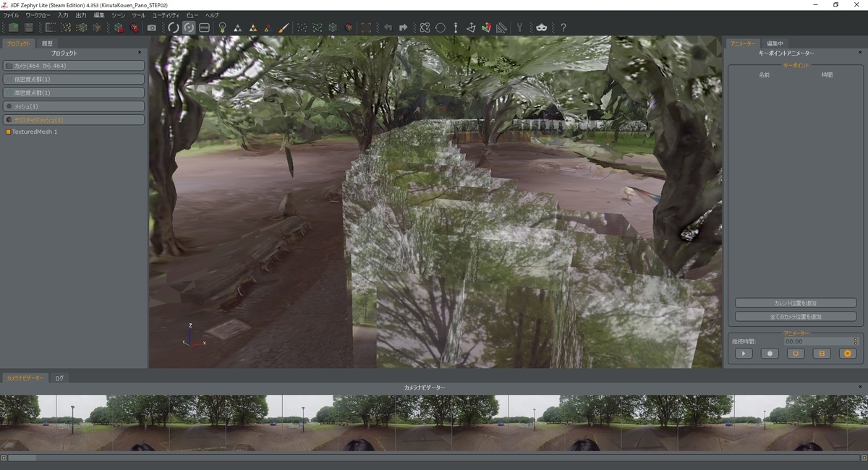Screen dimensions: 868x470
Task: Click the ruler measurement icon
Action: click(x=502, y=27)
